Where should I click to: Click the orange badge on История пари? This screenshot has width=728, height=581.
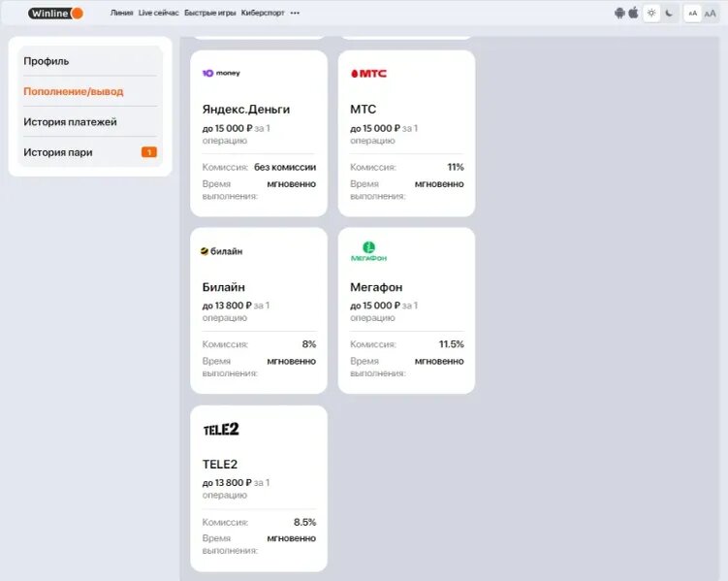tap(149, 152)
